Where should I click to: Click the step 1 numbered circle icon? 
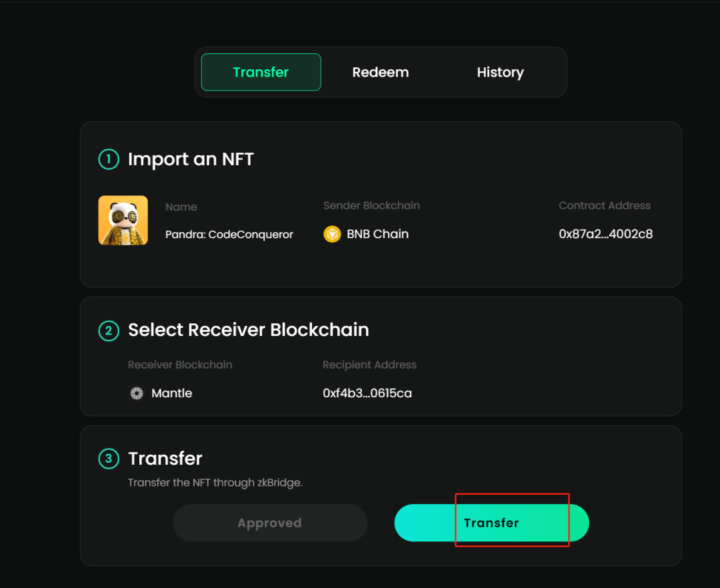[109, 159]
